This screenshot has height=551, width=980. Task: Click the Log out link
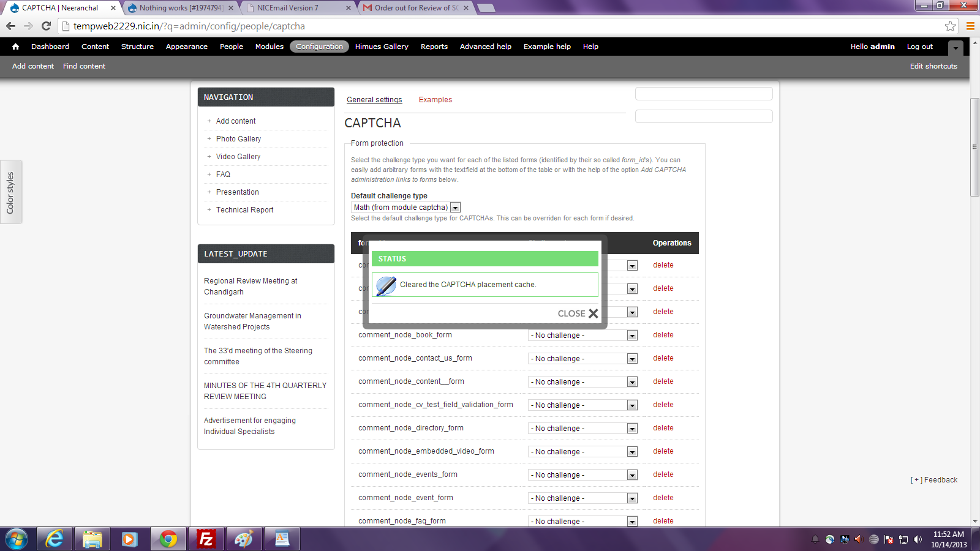919,47
